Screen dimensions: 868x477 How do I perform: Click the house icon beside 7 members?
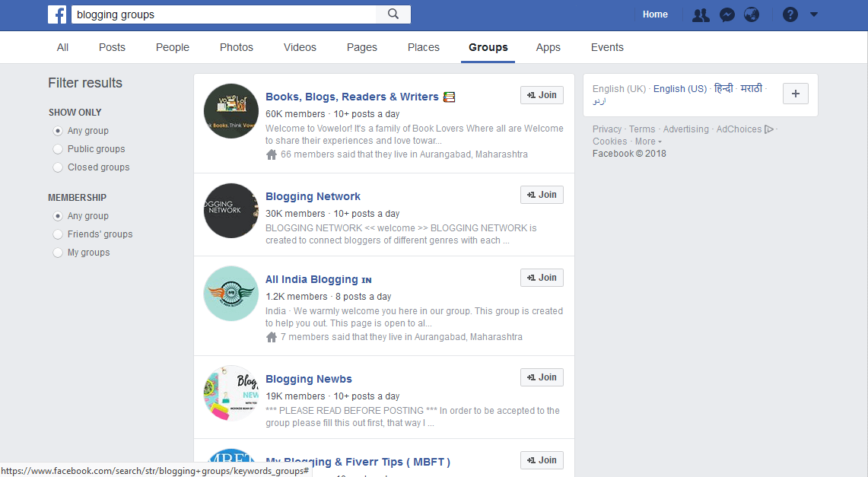pyautogui.click(x=272, y=337)
